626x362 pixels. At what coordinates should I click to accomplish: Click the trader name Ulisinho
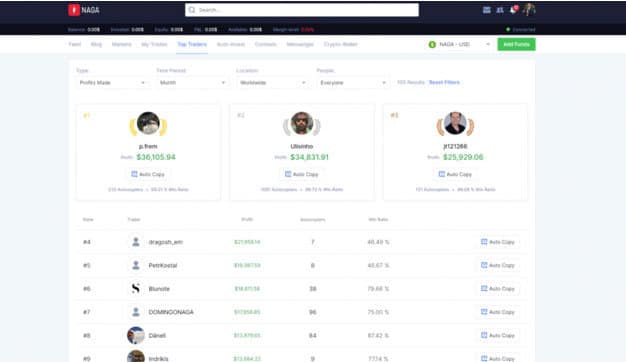coord(302,146)
